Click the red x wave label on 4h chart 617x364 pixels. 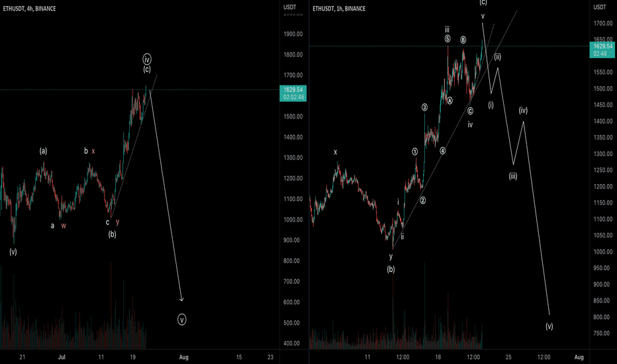(93, 151)
